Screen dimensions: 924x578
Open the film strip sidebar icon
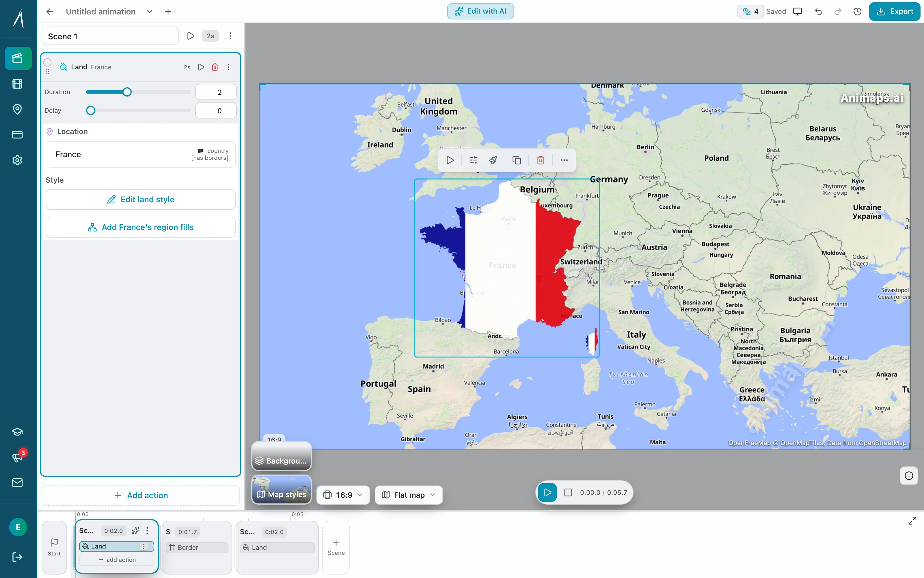coord(18,84)
